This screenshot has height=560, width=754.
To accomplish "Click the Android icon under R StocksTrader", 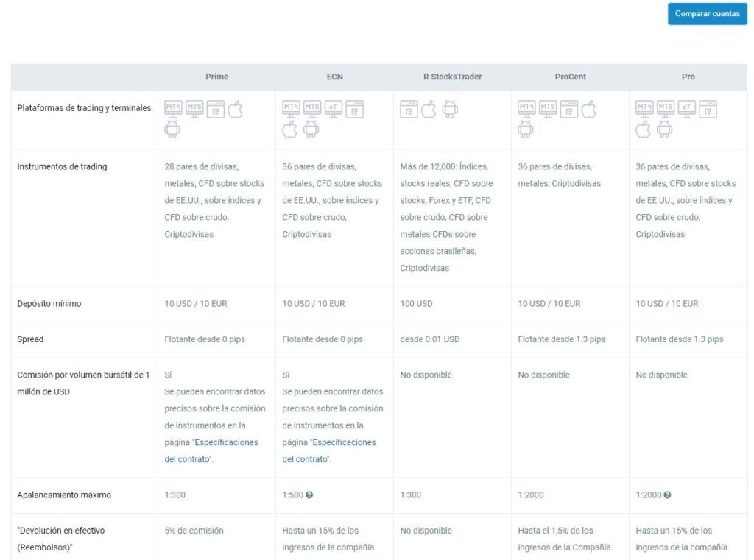I will click(x=450, y=109).
